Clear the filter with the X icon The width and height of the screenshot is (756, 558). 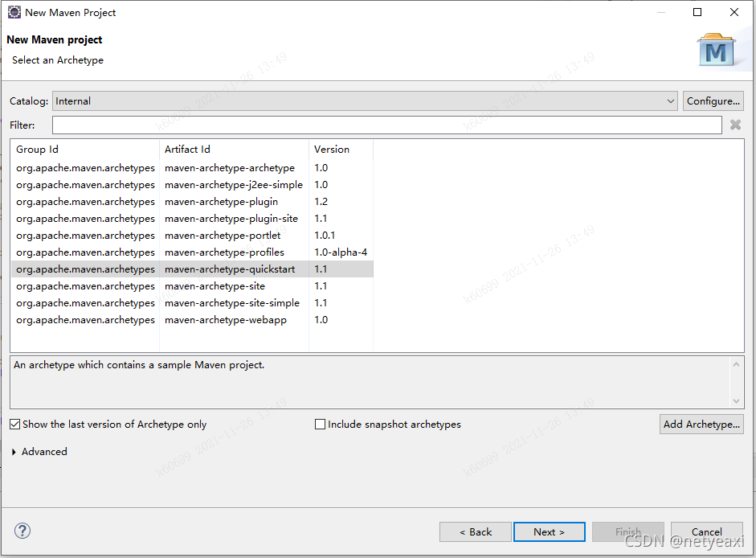coord(735,125)
